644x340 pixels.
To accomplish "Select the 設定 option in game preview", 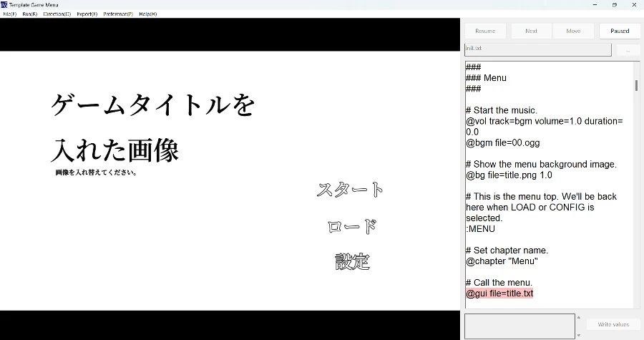I will click(x=352, y=262).
